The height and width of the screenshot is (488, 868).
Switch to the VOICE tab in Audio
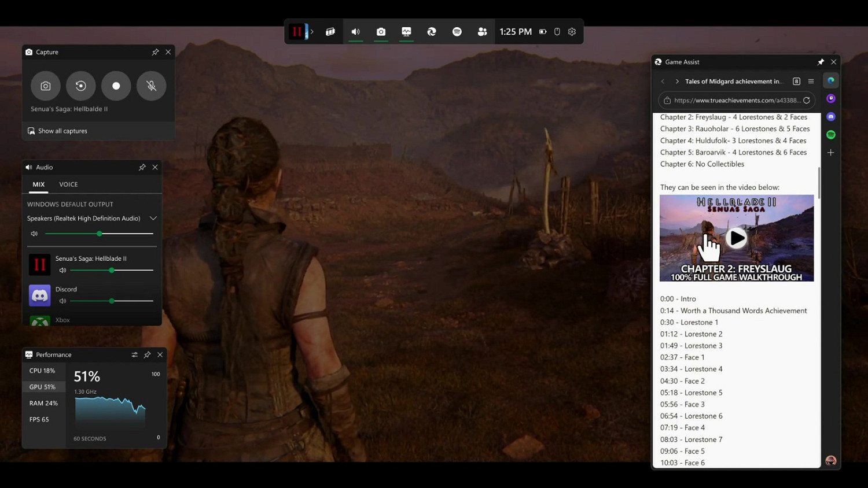68,184
